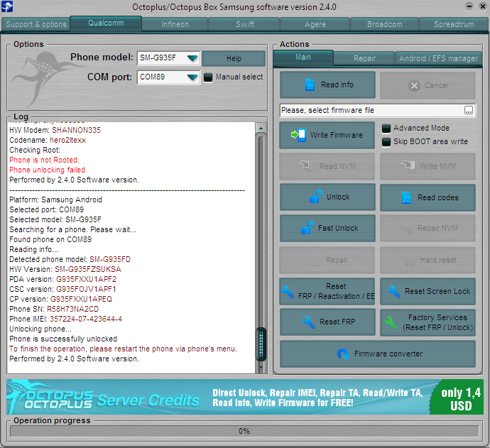This screenshot has width=490, height=448.
Task: Click the Read codes icon
Action: click(x=406, y=197)
